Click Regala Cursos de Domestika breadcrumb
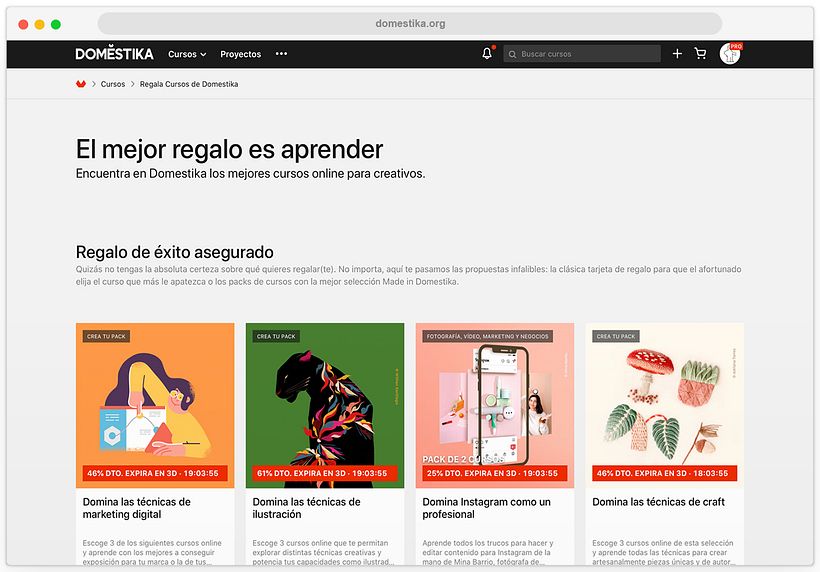Screen dimensions: 820x572 [x=189, y=84]
